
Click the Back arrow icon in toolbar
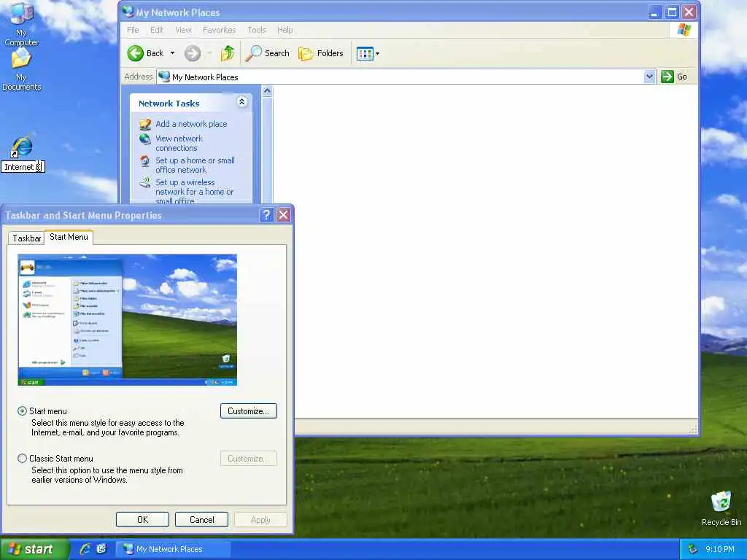135,53
